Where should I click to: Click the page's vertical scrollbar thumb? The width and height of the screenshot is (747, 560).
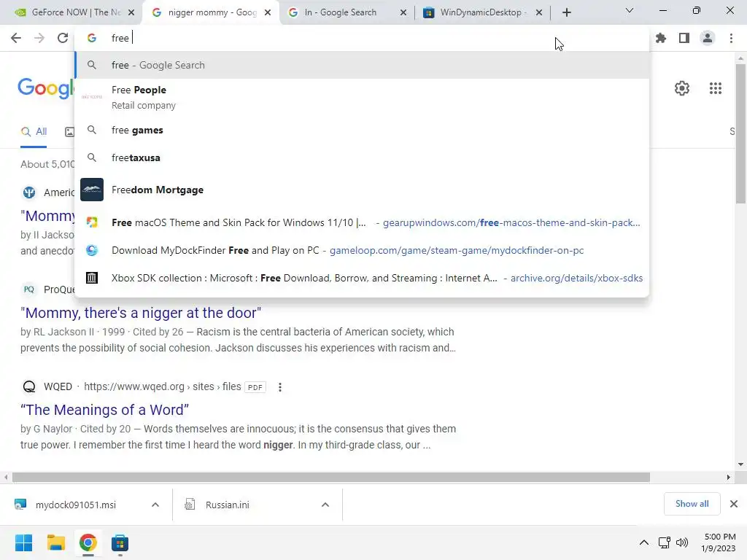coord(740,134)
